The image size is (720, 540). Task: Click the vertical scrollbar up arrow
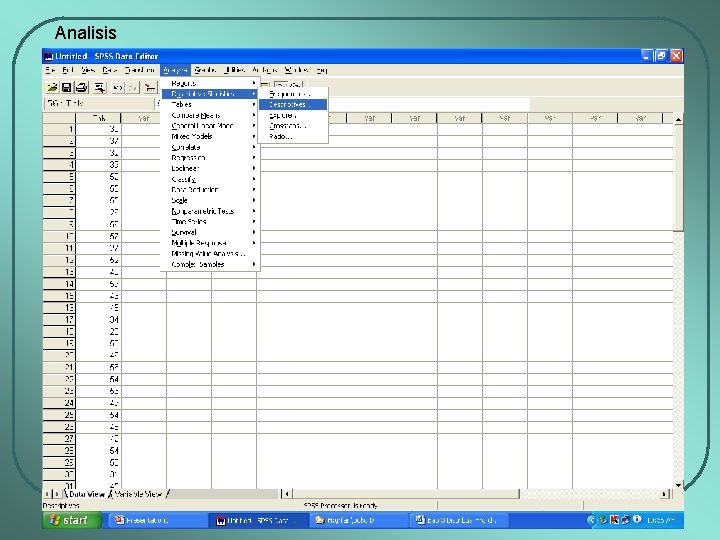pyautogui.click(x=678, y=119)
